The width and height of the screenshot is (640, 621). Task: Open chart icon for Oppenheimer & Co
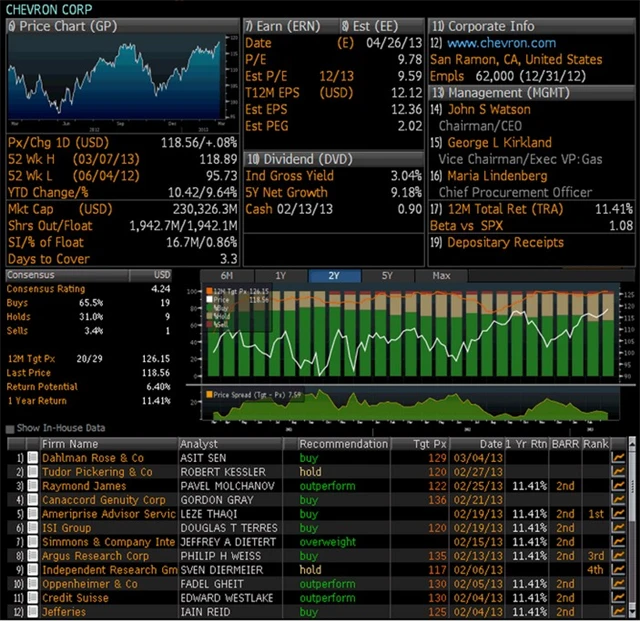coord(619,584)
